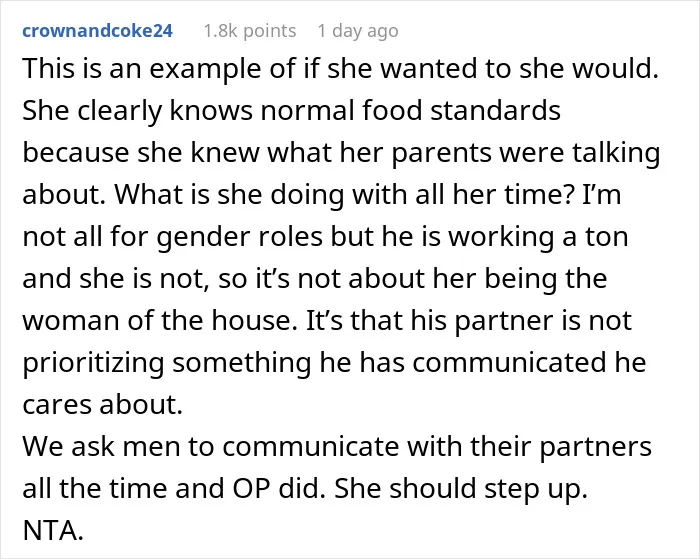The height and width of the screenshot is (559, 700).
Task: Open the '1 day ago' timestamp permalink
Action: coord(358,31)
